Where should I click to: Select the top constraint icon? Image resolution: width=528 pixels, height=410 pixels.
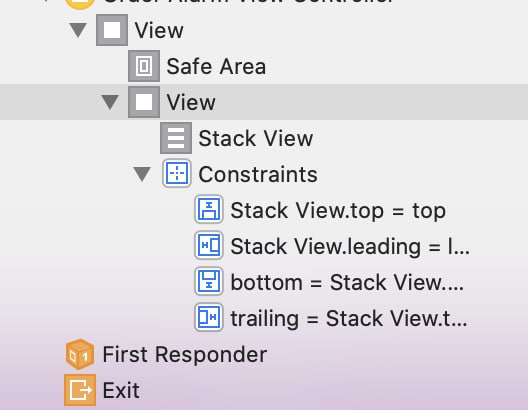209,209
